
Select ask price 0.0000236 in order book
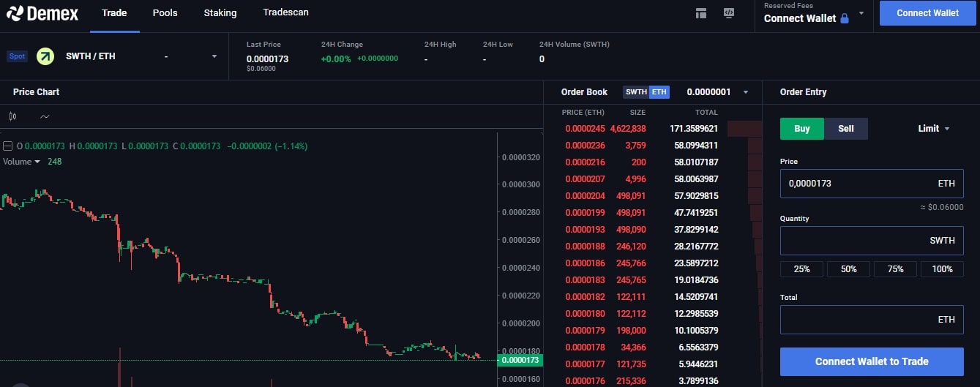(x=586, y=146)
